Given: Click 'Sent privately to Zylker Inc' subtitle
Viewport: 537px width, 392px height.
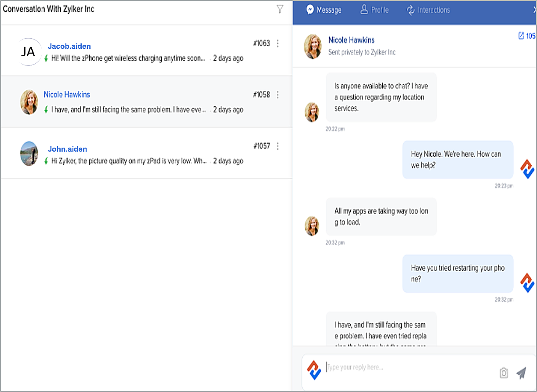Looking at the screenshot, I should (362, 52).
